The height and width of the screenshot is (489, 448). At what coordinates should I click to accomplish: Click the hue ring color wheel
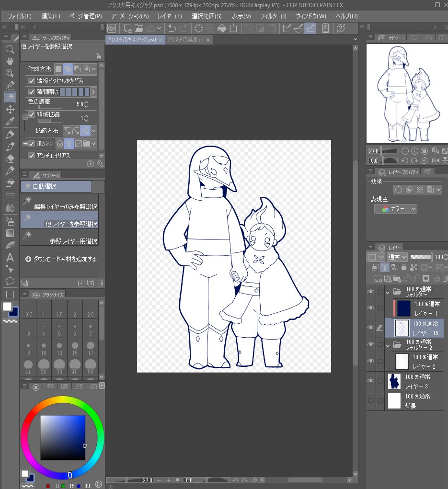(62, 400)
